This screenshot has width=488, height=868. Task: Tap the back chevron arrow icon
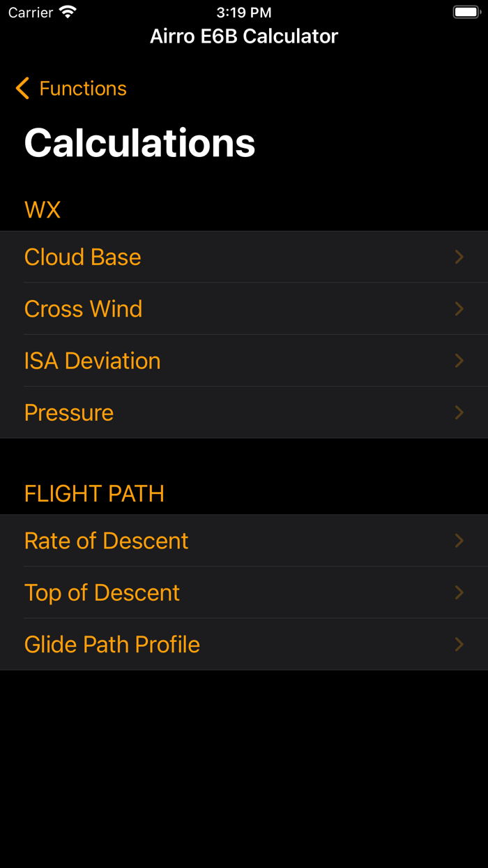pyautogui.click(x=22, y=89)
